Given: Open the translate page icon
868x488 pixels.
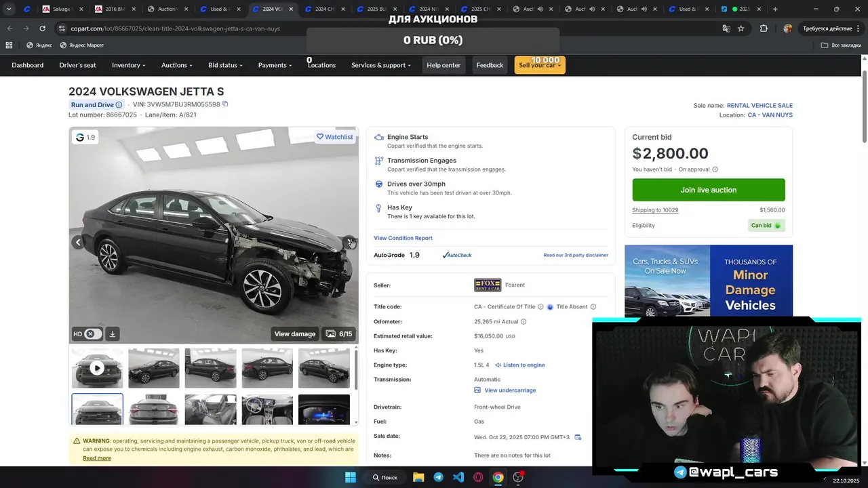Looking at the screenshot, I should 726,28.
